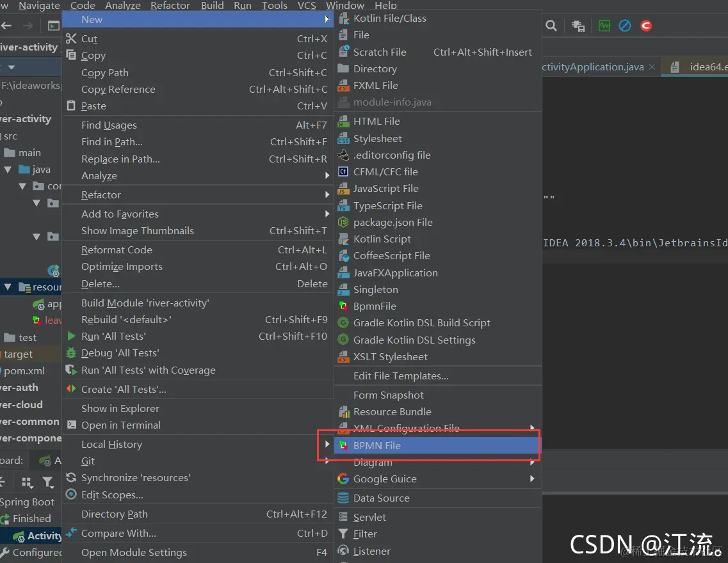Click the Search Everywhere magnifier icon
728x563 pixels.
(x=551, y=26)
